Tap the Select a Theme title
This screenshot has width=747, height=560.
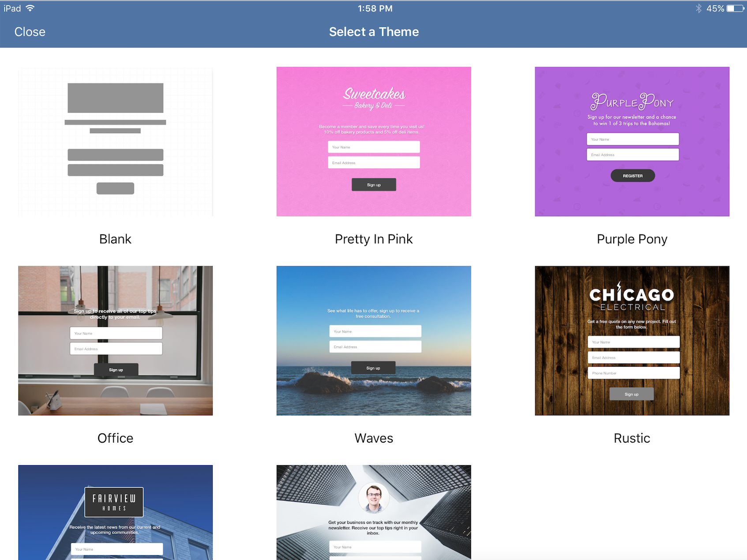(x=374, y=32)
